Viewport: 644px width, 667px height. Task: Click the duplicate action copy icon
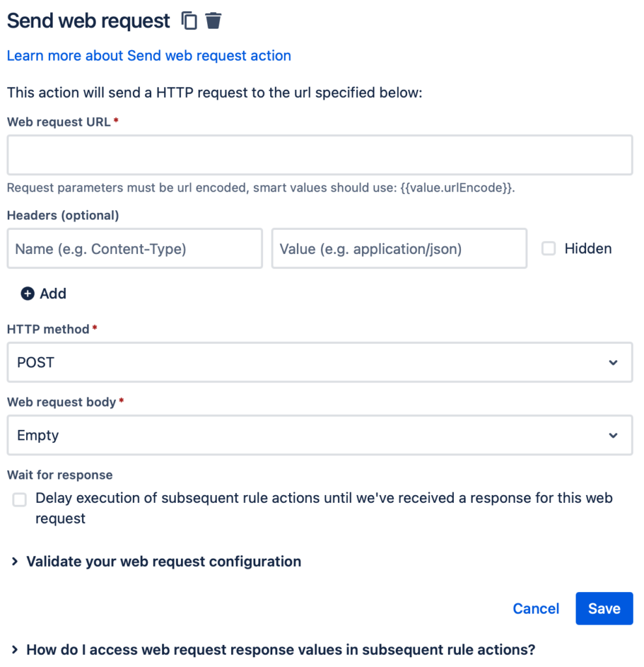[189, 21]
